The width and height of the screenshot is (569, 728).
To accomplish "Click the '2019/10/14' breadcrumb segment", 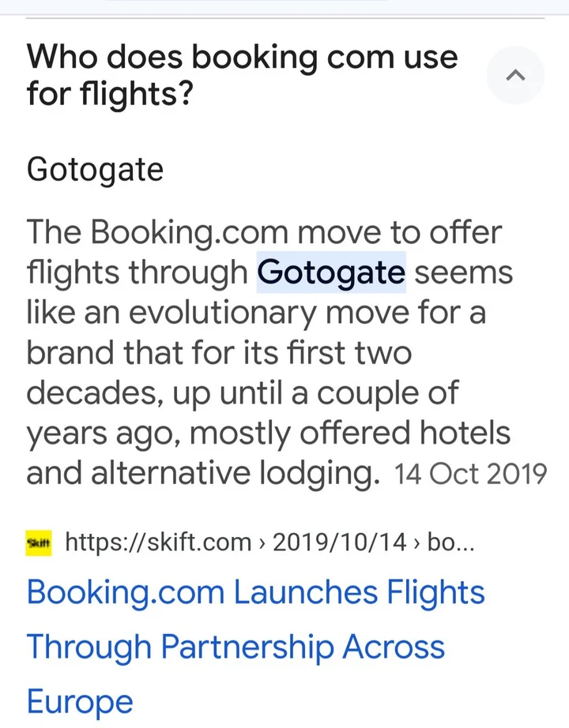I will coord(339,542).
